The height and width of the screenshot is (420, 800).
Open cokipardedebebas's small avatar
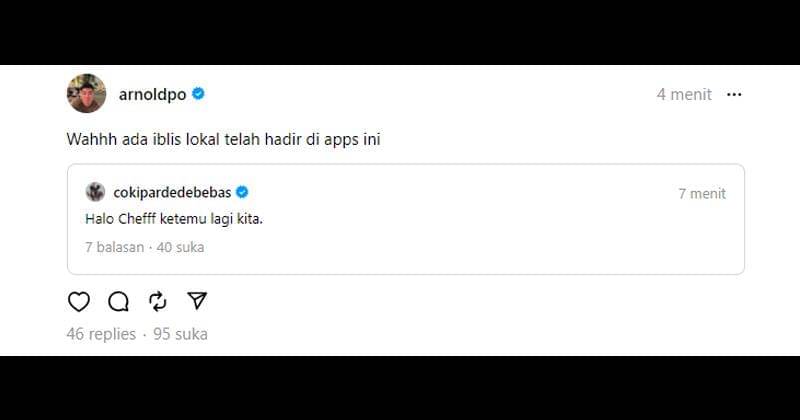95,192
